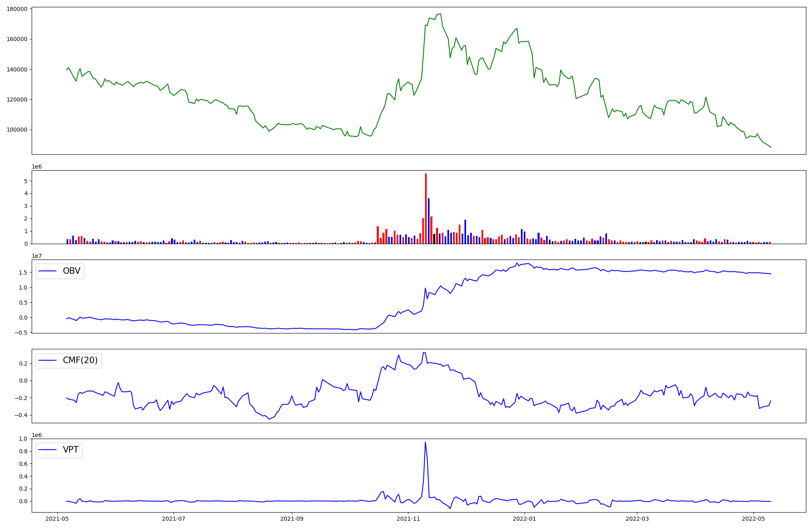Click the 1e6 multiplier above volume chart
This screenshot has height=528, width=812.
[x=37, y=167]
